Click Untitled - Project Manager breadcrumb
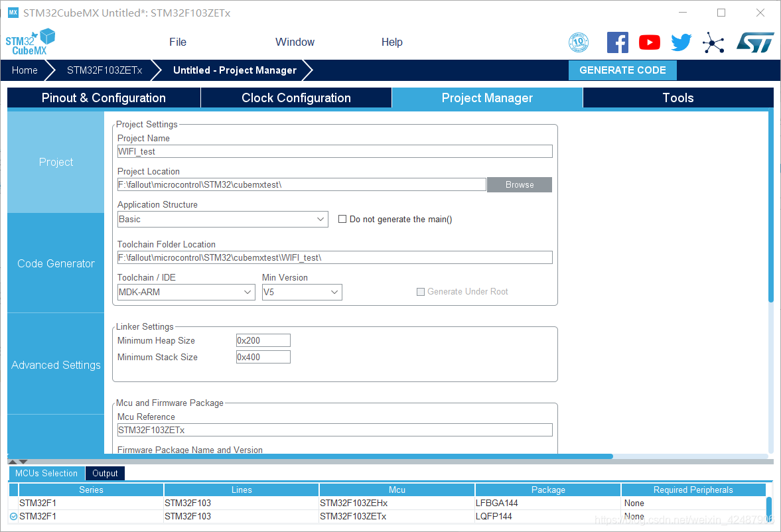 tap(235, 70)
